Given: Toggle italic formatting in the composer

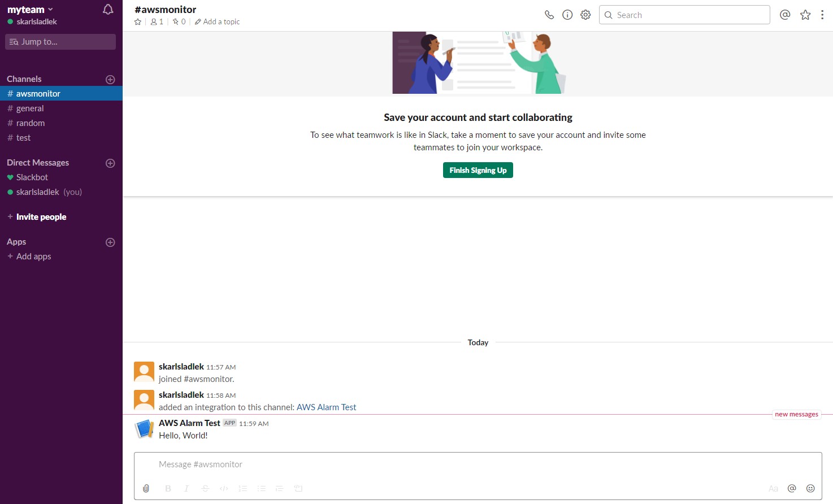Looking at the screenshot, I should [186, 489].
